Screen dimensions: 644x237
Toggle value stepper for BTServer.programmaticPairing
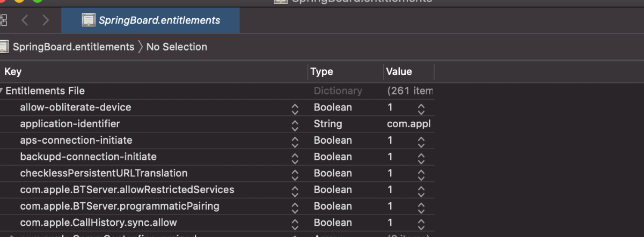click(421, 208)
